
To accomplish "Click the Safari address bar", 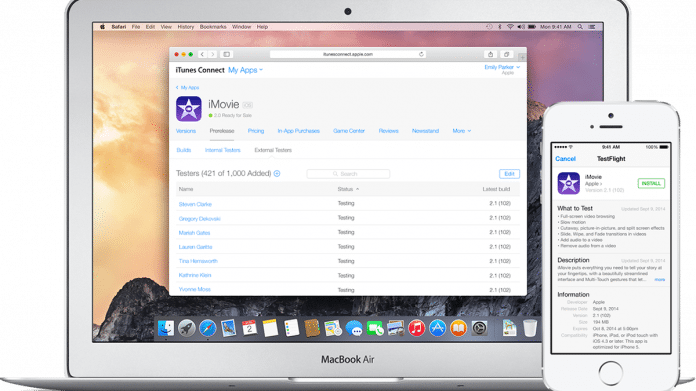I will pos(348,54).
